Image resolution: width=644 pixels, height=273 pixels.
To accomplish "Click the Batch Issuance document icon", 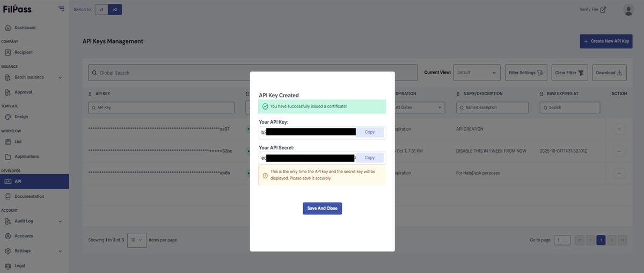I will tap(8, 77).
